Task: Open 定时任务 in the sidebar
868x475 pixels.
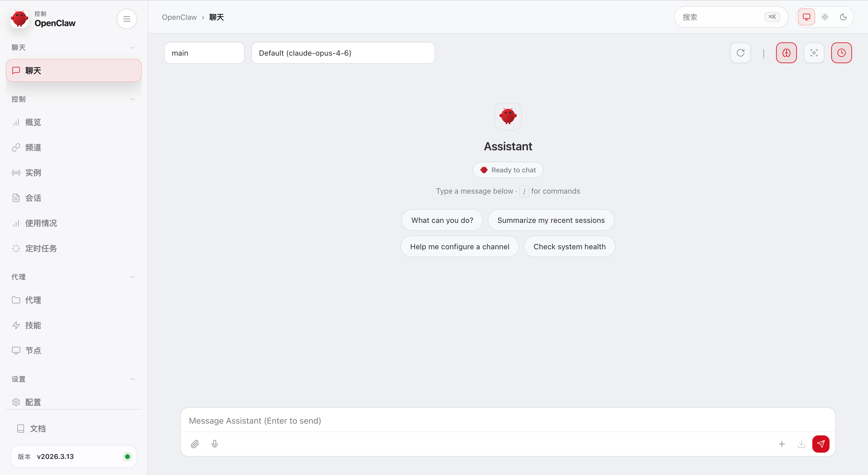Action: point(41,248)
